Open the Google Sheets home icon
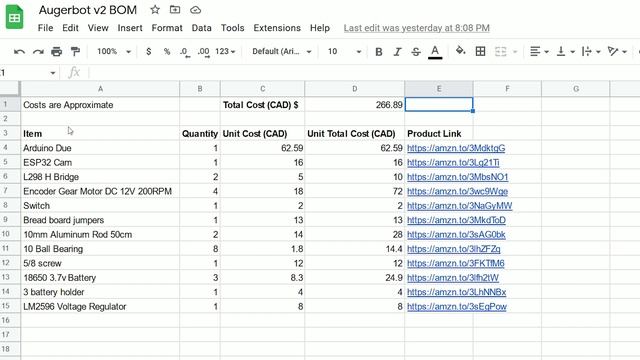 pyautogui.click(x=15, y=17)
